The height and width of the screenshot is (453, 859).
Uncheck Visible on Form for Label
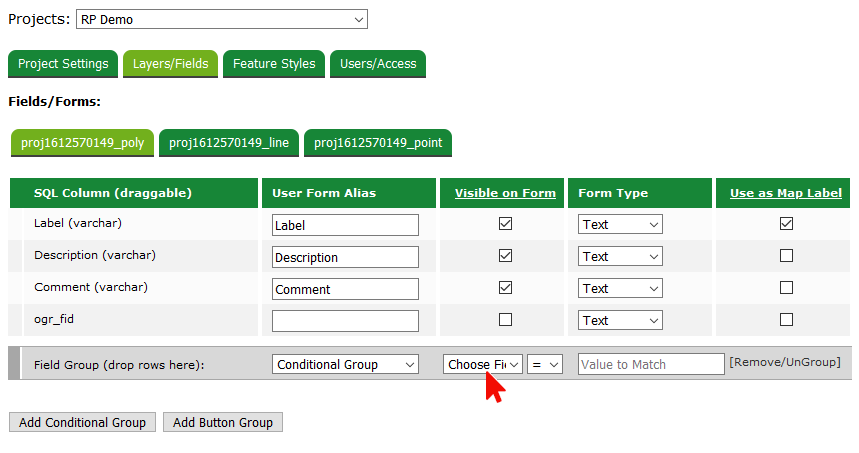505,224
